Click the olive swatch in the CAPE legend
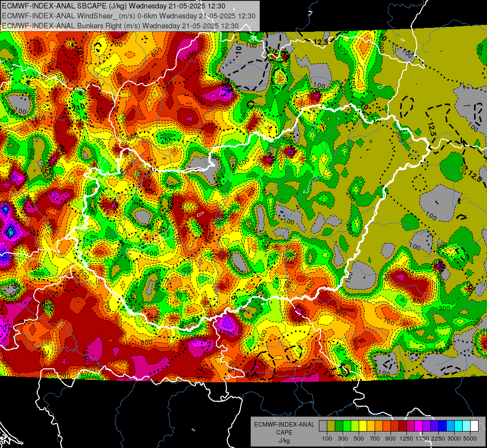 click(x=331, y=426)
